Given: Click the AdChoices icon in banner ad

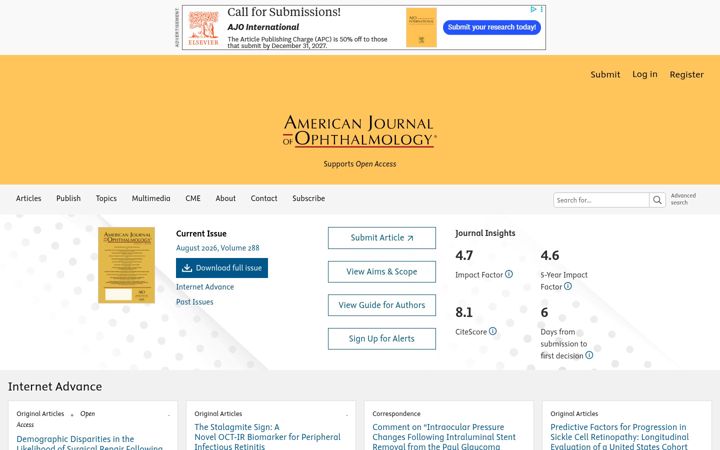Looking at the screenshot, I should [533, 9].
